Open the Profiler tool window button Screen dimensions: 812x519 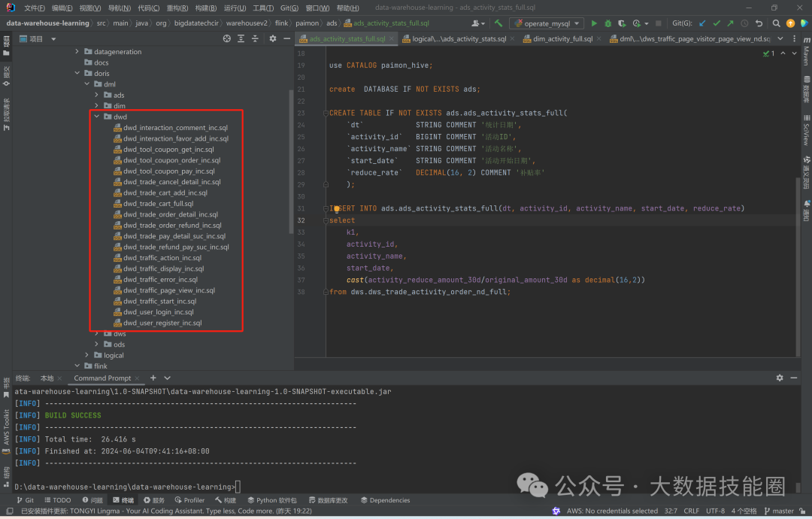(x=189, y=500)
